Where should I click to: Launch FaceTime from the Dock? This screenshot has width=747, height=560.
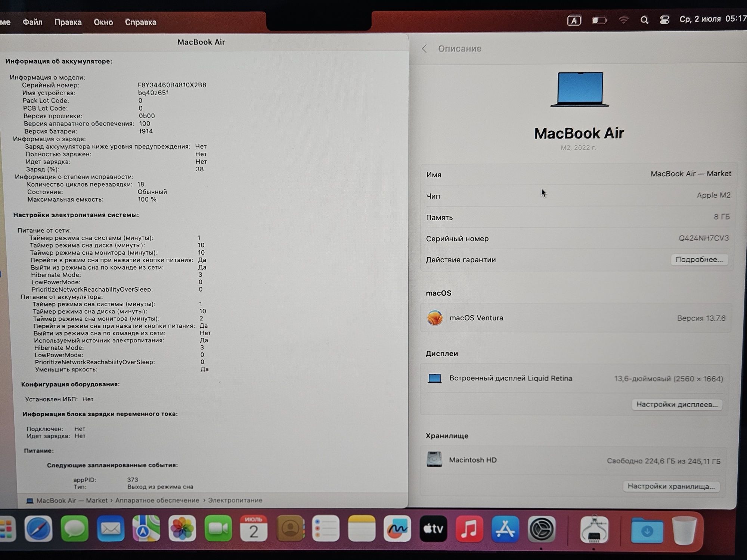(218, 529)
